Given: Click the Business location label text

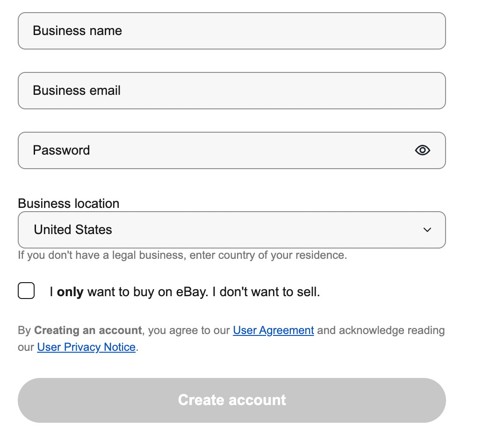Looking at the screenshot, I should coord(68,204).
